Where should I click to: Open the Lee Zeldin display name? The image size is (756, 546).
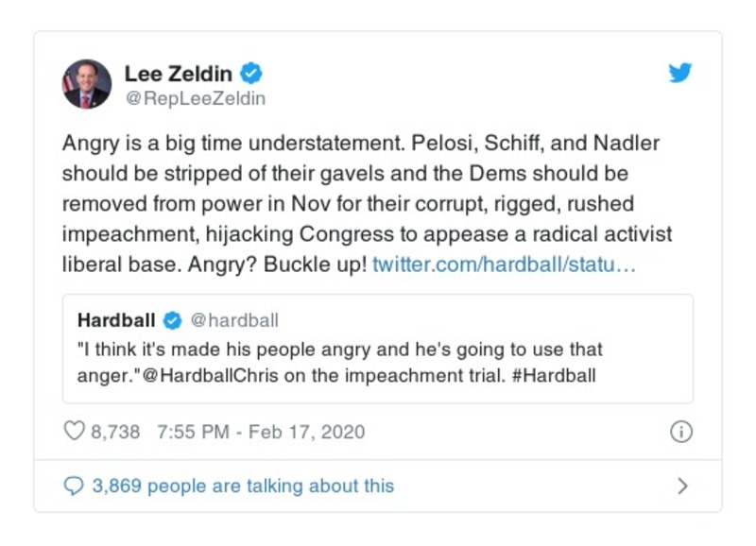[x=180, y=73]
